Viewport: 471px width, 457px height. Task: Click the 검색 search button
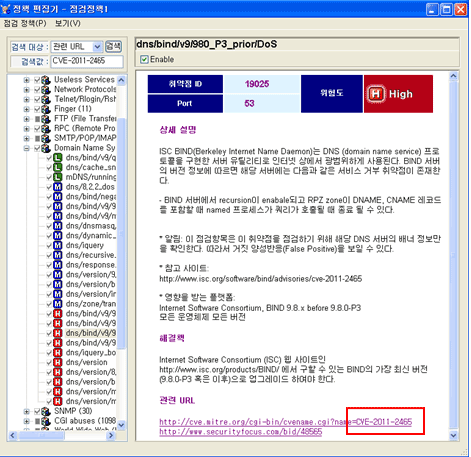pyautogui.click(x=113, y=46)
